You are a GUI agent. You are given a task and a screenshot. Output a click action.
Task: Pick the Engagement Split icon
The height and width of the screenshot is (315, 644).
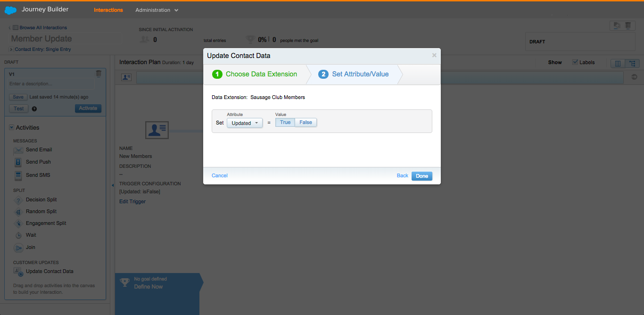pyautogui.click(x=18, y=224)
